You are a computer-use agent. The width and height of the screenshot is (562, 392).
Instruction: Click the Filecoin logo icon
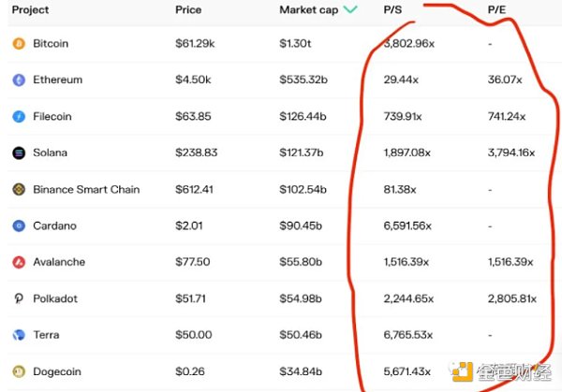[x=18, y=117]
